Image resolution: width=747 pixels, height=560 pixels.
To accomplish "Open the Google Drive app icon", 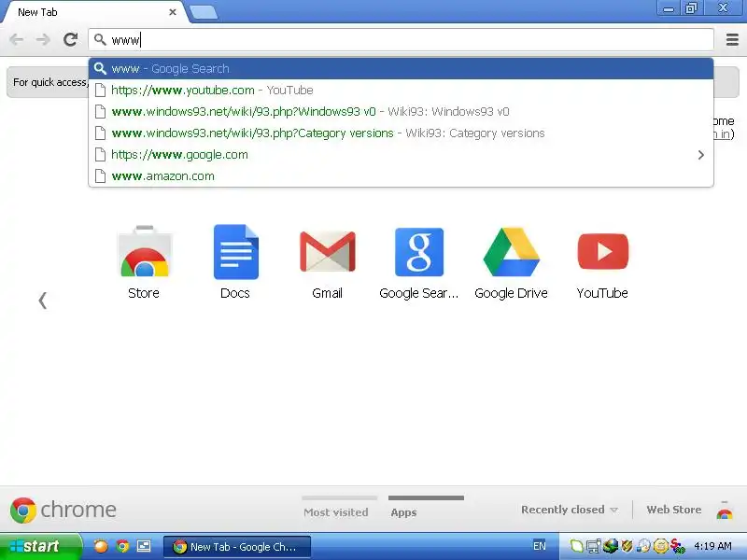I will point(511,252).
